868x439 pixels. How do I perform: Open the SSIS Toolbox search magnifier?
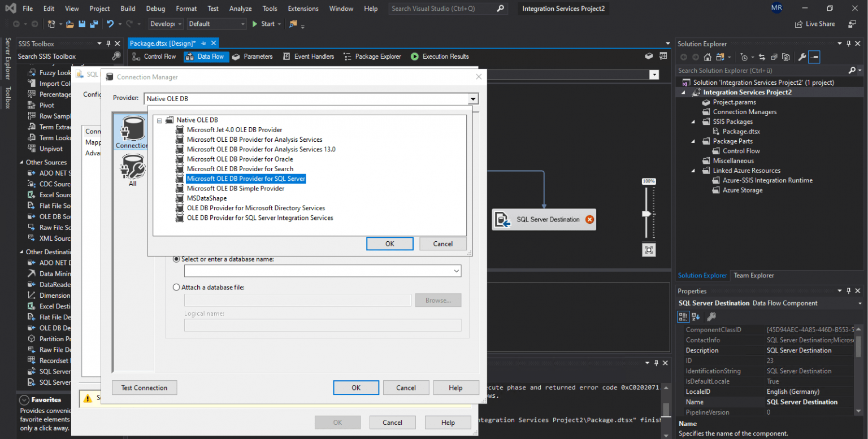pyautogui.click(x=116, y=56)
